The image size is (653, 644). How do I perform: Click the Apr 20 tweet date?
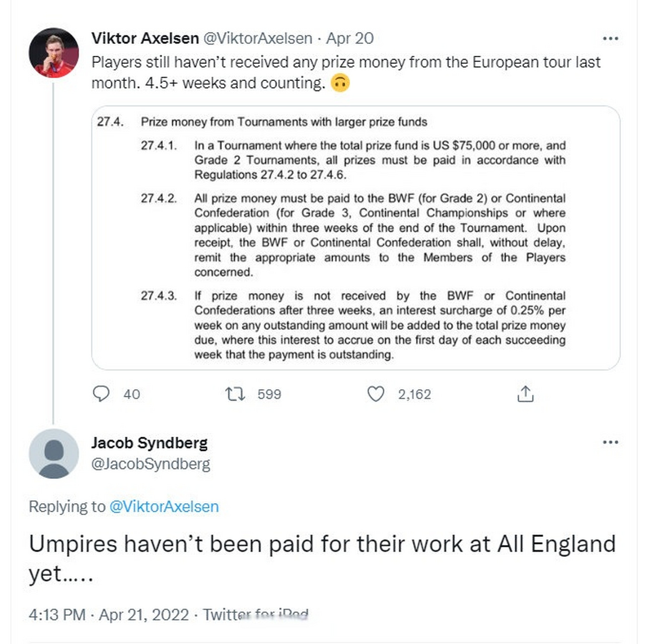point(350,38)
